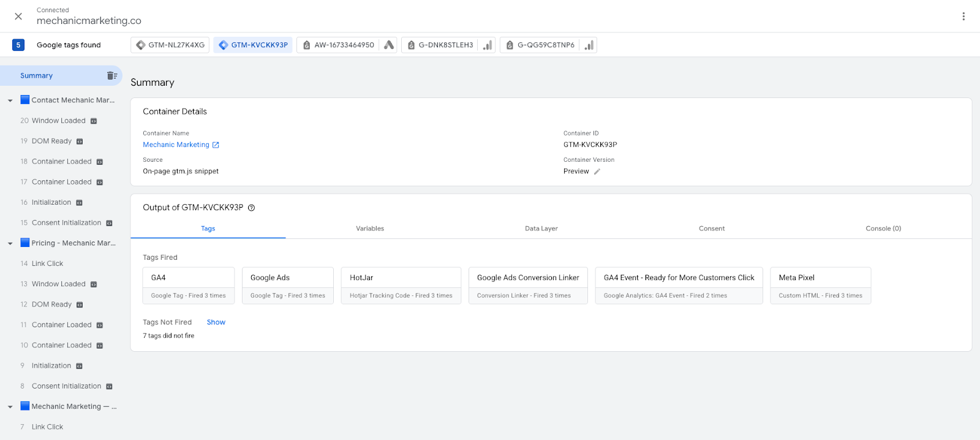The image size is (980, 440).
Task: Collapse the Mechanic Marketing — page group
Action: [x=10, y=407]
